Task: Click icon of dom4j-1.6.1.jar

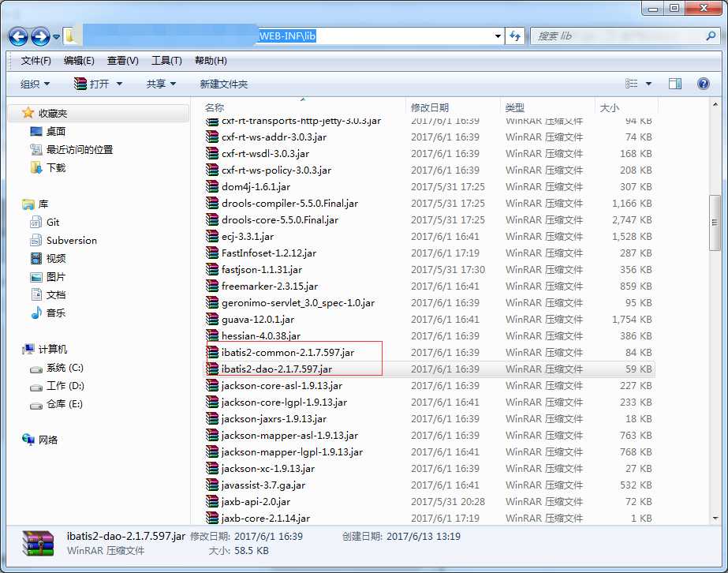Action: 212,187
